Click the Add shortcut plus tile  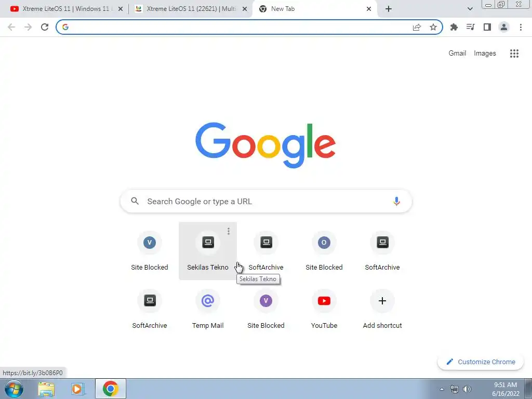[x=382, y=309]
